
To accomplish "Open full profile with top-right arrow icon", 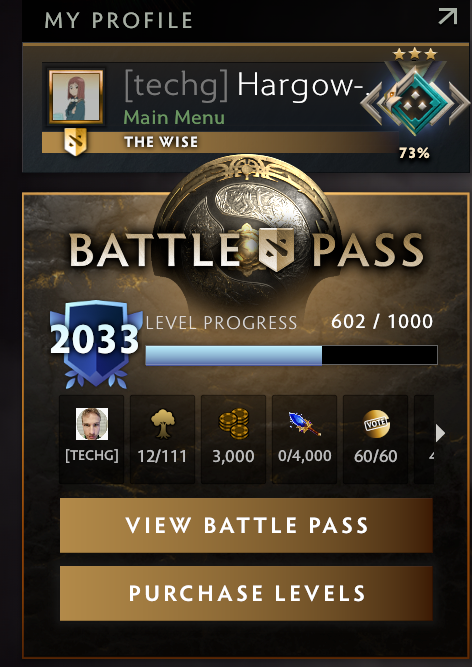I will 448,17.
